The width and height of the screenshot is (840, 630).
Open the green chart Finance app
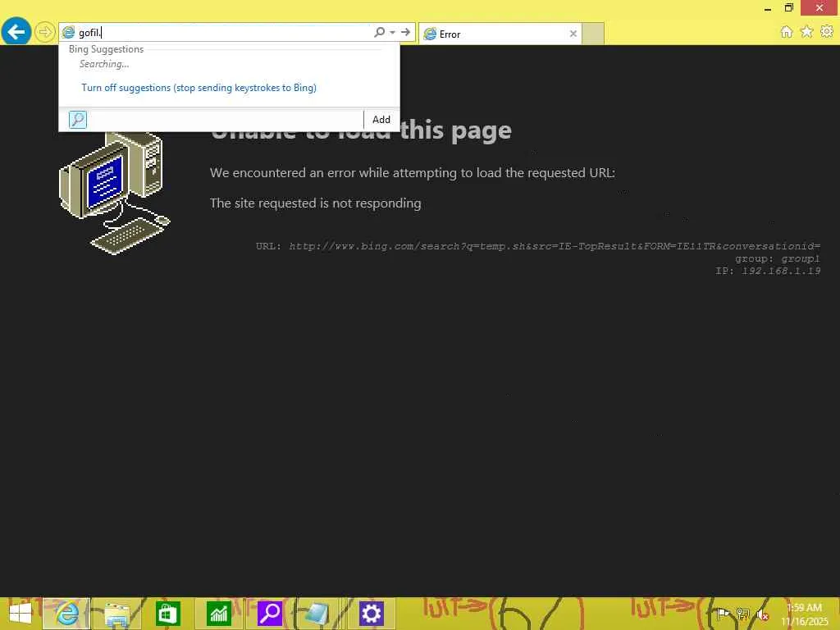coord(218,614)
